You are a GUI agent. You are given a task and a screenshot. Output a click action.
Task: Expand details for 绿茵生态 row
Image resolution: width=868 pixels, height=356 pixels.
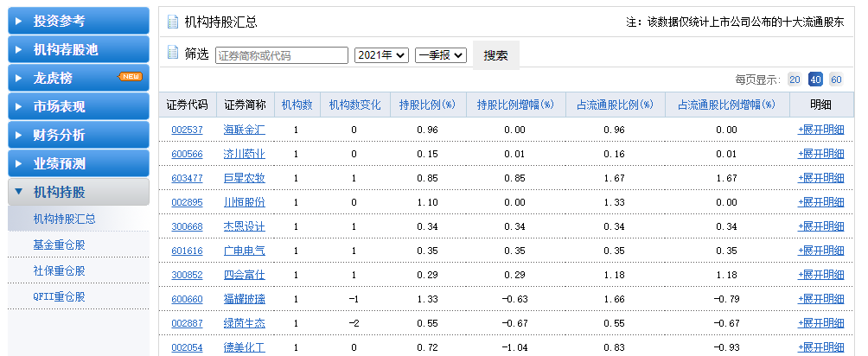[x=821, y=323]
